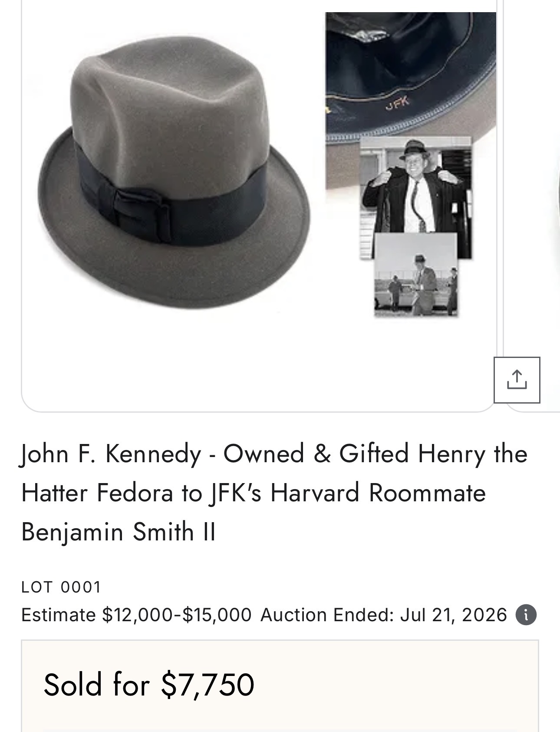Screen dimensions: 560x732
Task: Open the John F. Kennedy fedora lot title
Action: pyautogui.click(x=274, y=492)
